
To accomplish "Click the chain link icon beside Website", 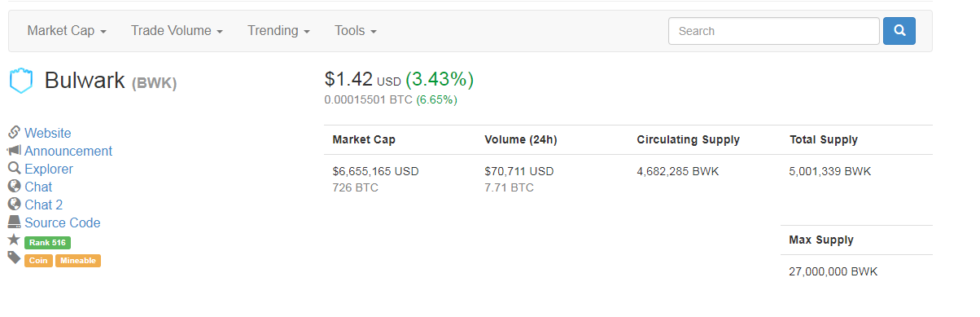I will click(x=14, y=133).
